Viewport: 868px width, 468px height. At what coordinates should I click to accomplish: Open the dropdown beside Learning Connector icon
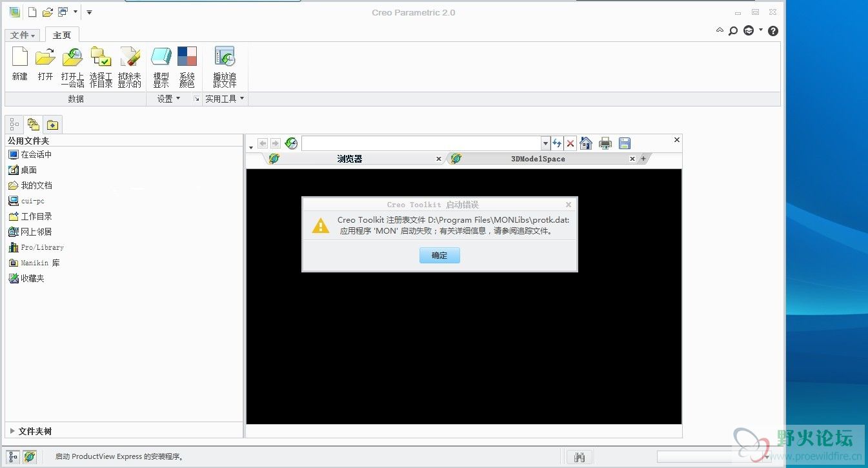[x=761, y=30]
